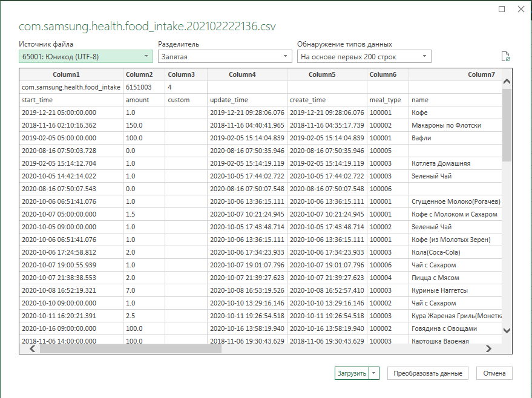The image size is (532, 398).
Task: Click the 1.5 amount cell
Action: [x=144, y=214]
